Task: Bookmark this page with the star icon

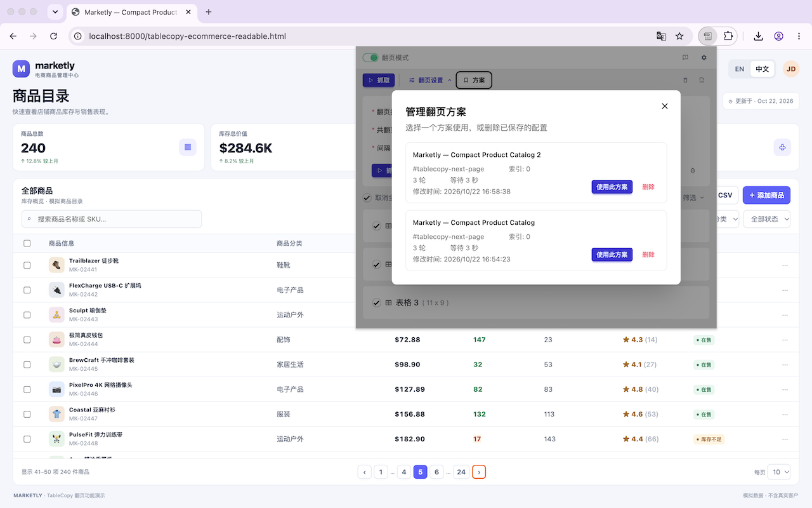Action: [x=679, y=36]
